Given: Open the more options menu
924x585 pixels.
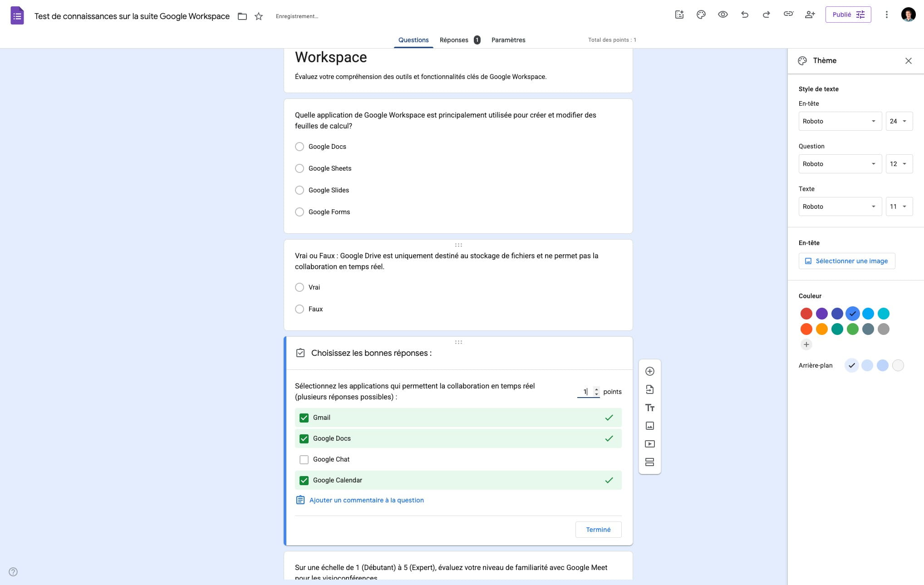Looking at the screenshot, I should point(886,15).
